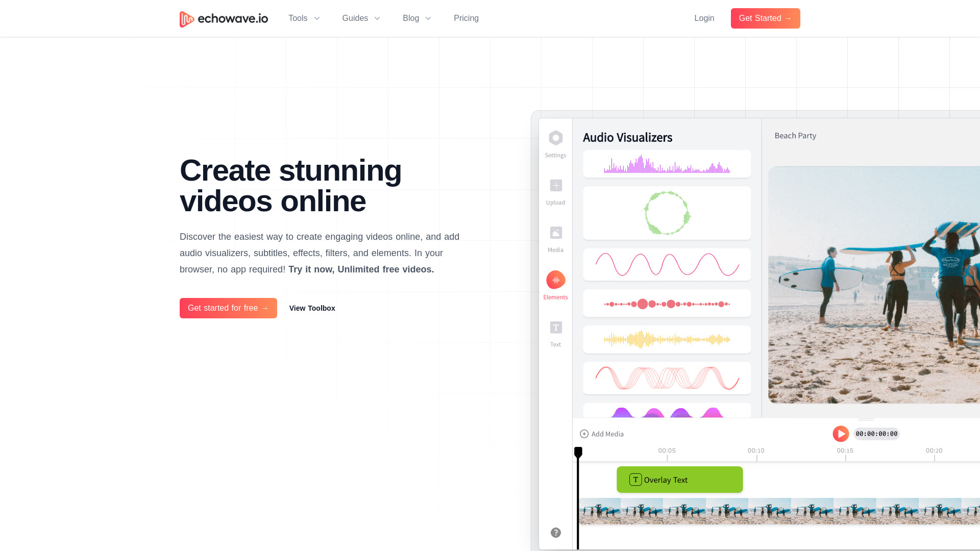This screenshot has height=551, width=980.
Task: Click the Login menu item
Action: pyautogui.click(x=704, y=18)
